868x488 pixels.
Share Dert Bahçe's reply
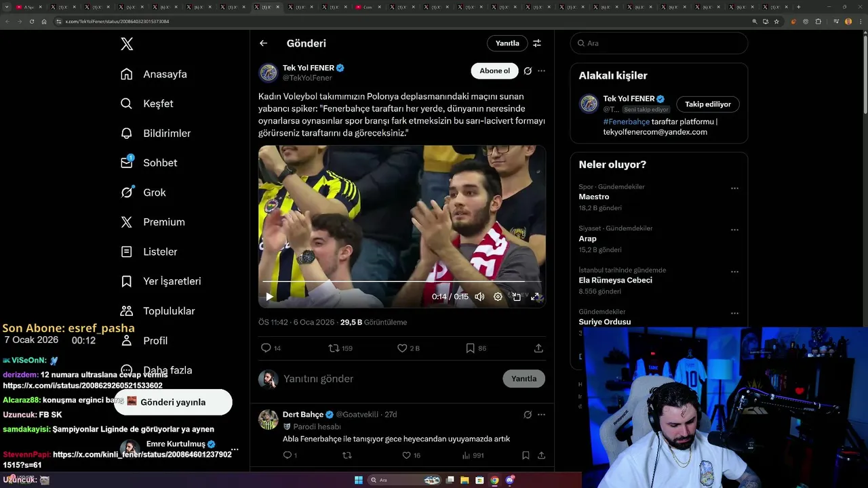(x=541, y=455)
